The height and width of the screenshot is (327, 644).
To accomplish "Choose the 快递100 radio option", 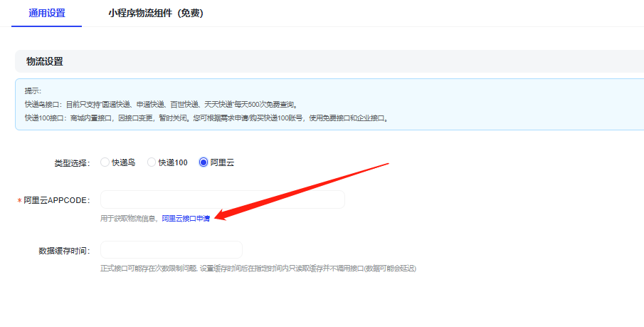I will pyautogui.click(x=152, y=162).
